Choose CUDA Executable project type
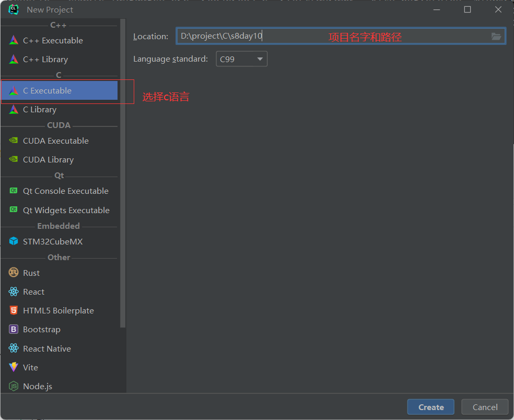 pos(59,141)
